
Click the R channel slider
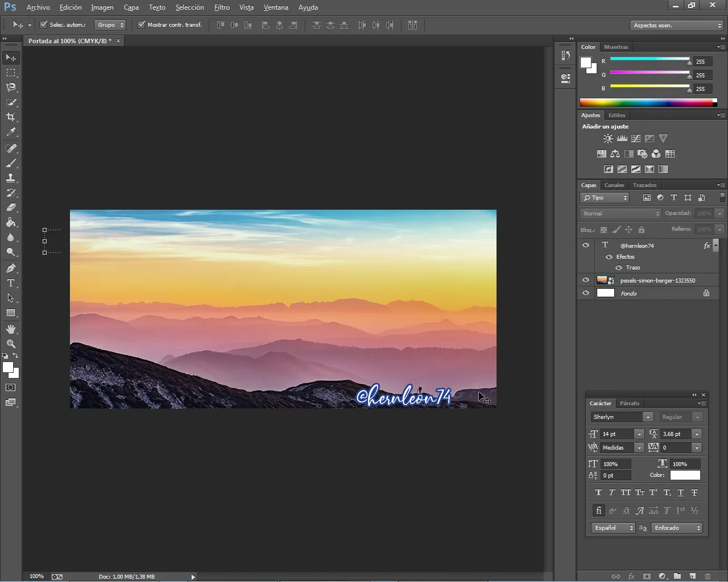[x=650, y=59]
